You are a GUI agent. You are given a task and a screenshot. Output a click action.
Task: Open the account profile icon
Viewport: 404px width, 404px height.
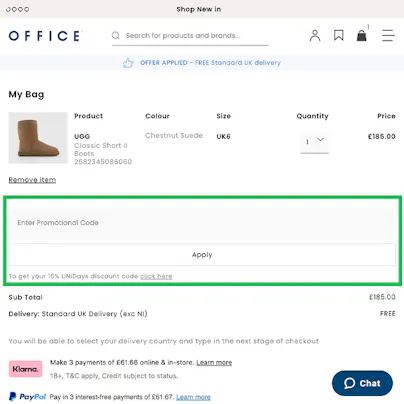[315, 35]
